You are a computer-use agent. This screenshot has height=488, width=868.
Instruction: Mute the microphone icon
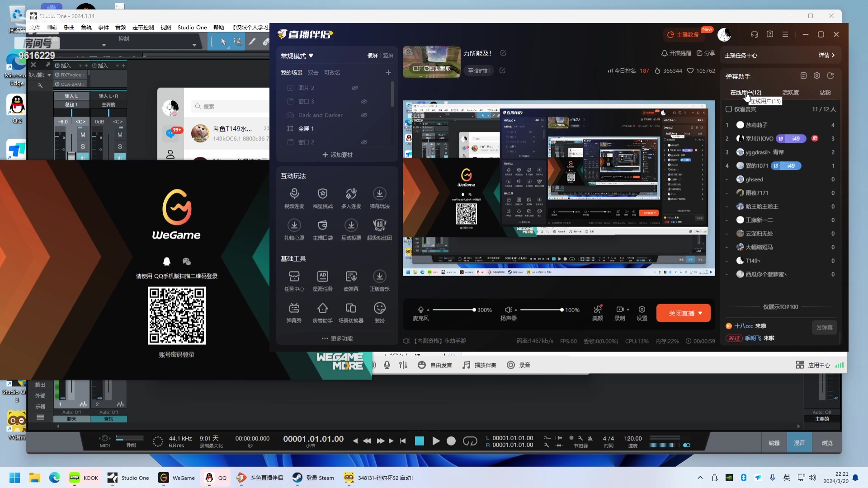click(421, 310)
